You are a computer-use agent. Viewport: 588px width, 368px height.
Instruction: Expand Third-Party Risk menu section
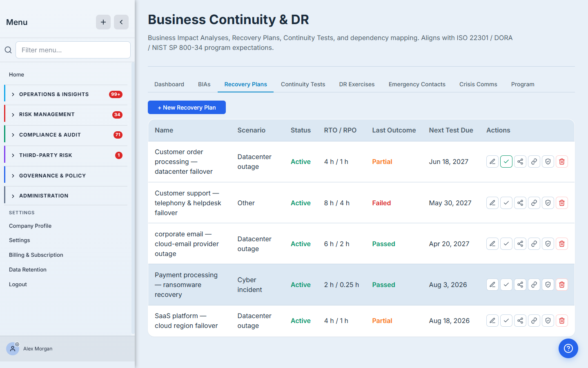click(66, 155)
